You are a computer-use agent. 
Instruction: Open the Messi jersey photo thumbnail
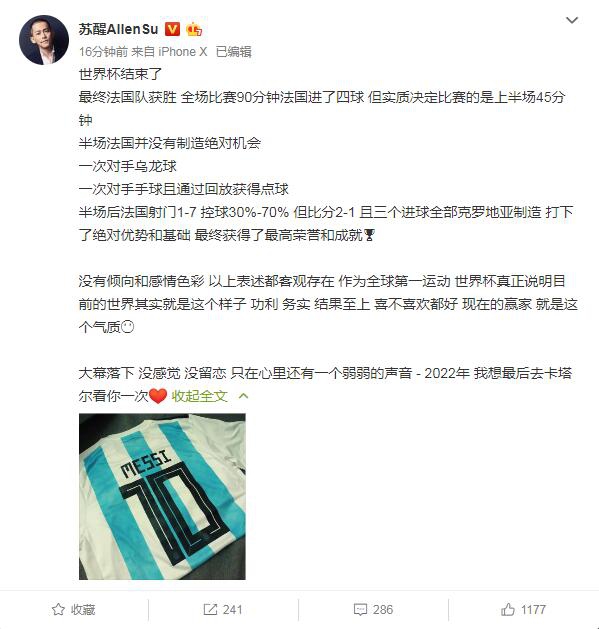point(162,496)
